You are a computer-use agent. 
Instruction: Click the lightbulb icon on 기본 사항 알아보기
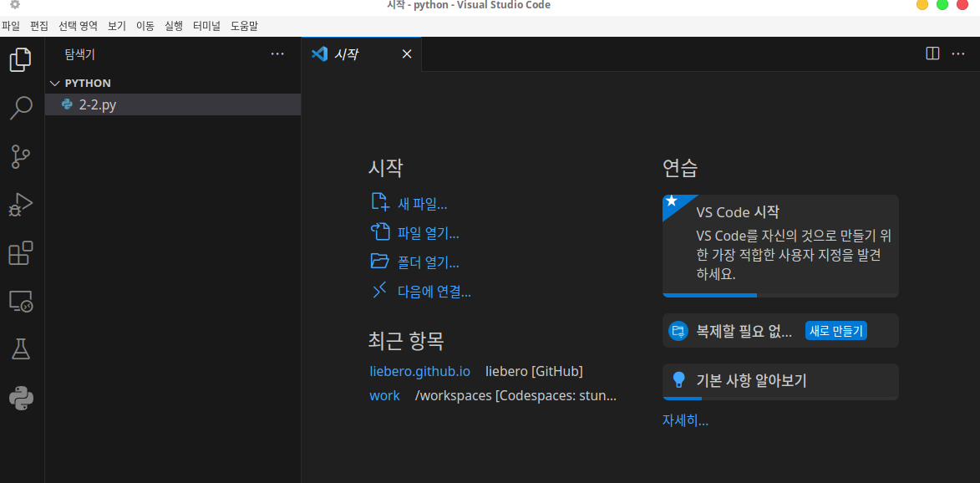(678, 379)
